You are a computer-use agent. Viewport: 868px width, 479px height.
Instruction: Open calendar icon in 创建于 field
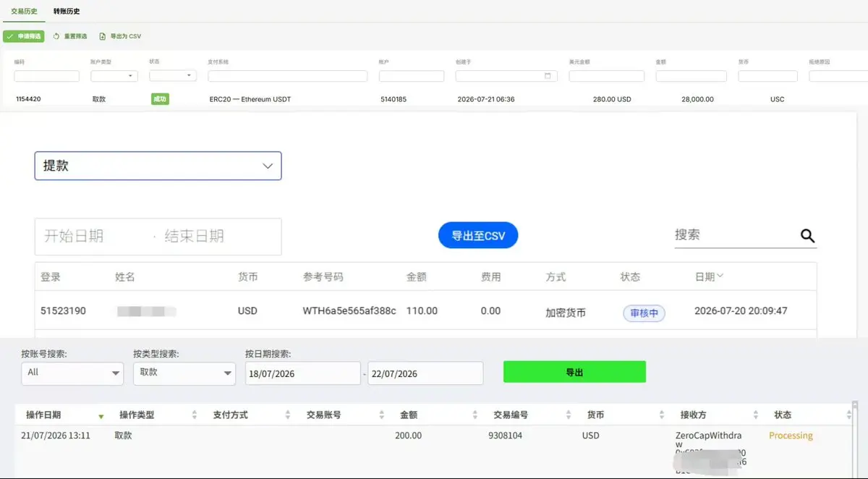click(548, 76)
